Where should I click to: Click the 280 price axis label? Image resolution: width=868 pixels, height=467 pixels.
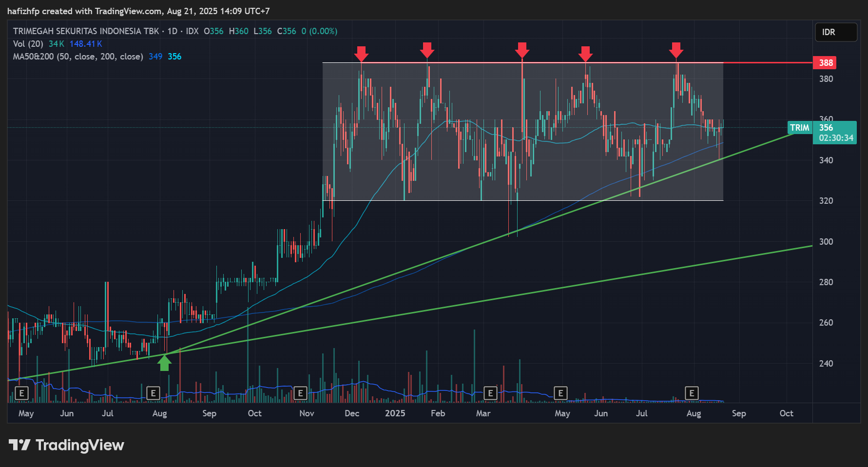pos(826,282)
